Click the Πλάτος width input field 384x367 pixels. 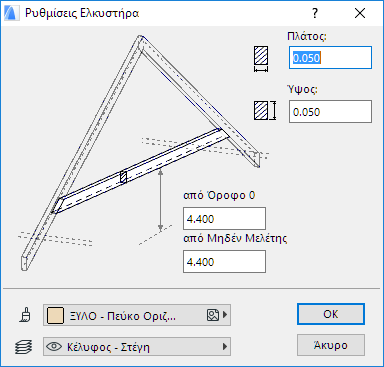pyautogui.click(x=330, y=58)
